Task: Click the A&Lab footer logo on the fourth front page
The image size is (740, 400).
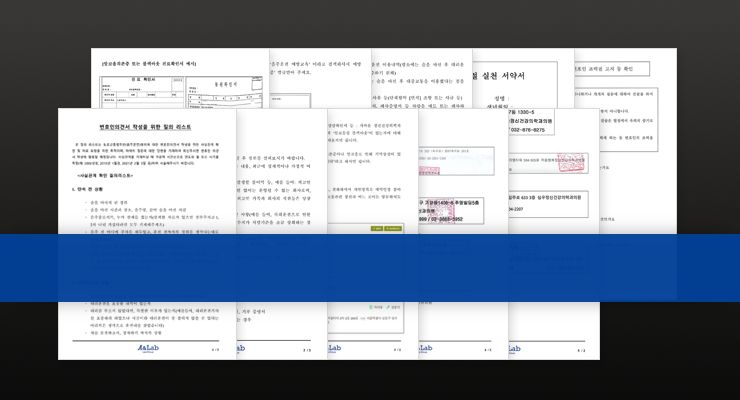Action: tap(425, 349)
